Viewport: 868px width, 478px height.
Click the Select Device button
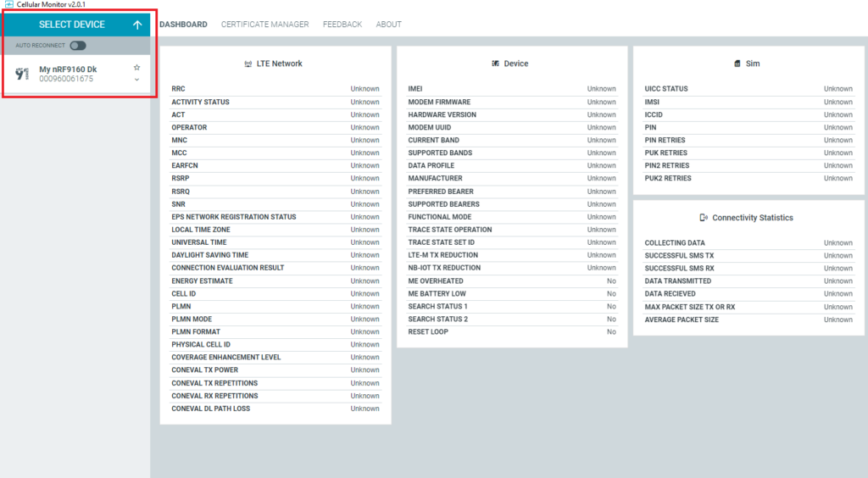pos(76,25)
